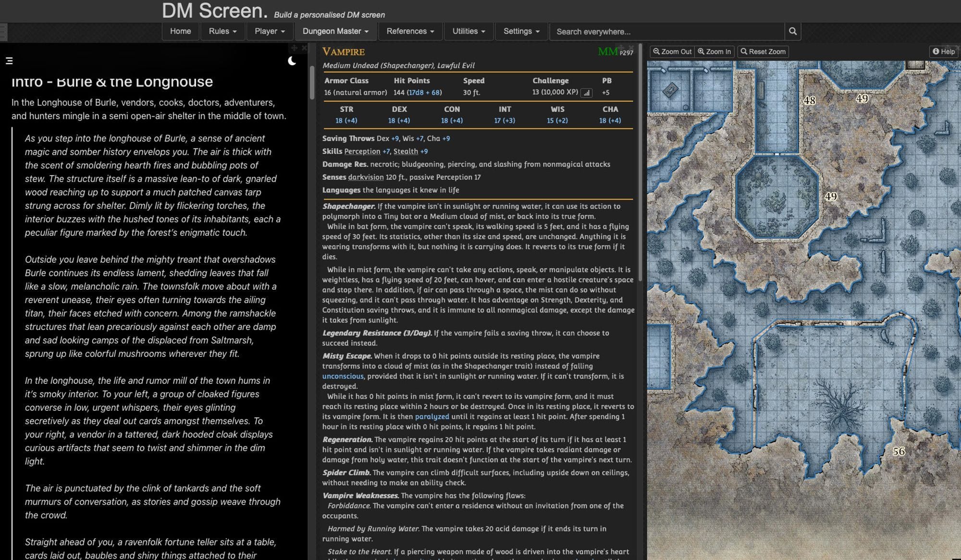The width and height of the screenshot is (961, 560).
Task: Click the left edge sidebar grip
Action: (x=3, y=32)
